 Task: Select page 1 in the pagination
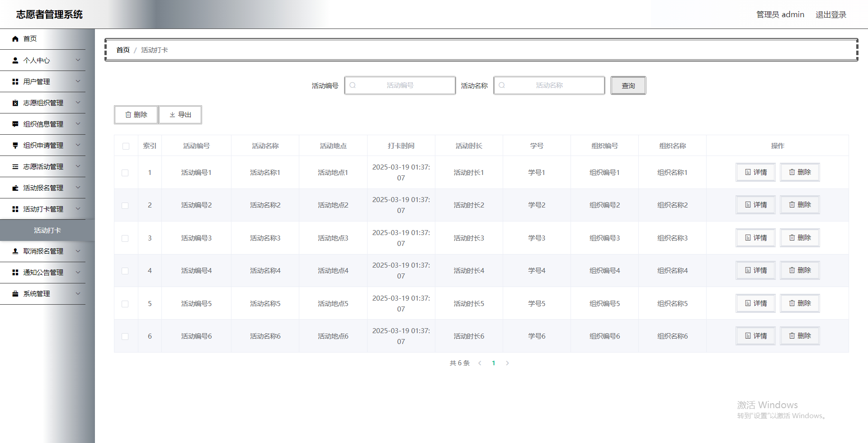[494, 363]
